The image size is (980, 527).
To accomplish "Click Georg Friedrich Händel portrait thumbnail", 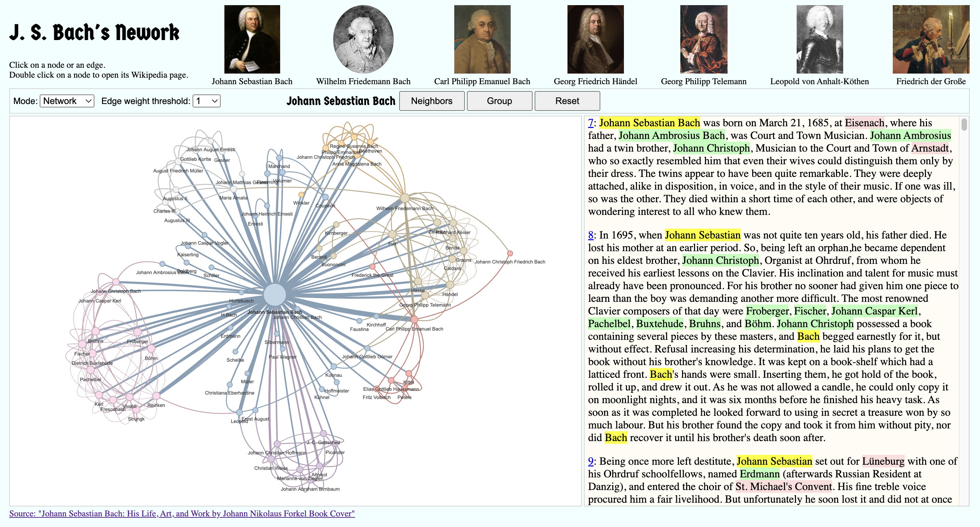I will point(595,39).
